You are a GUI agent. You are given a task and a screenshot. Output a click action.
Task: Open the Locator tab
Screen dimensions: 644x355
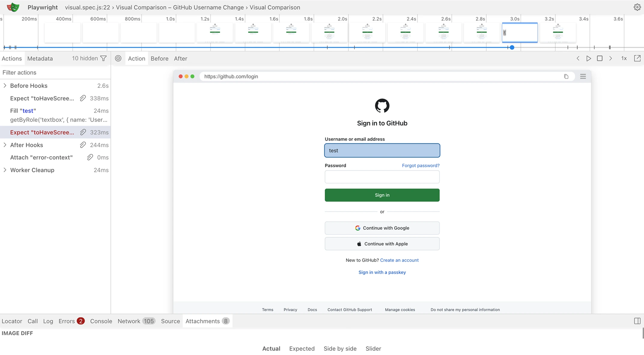click(x=12, y=321)
